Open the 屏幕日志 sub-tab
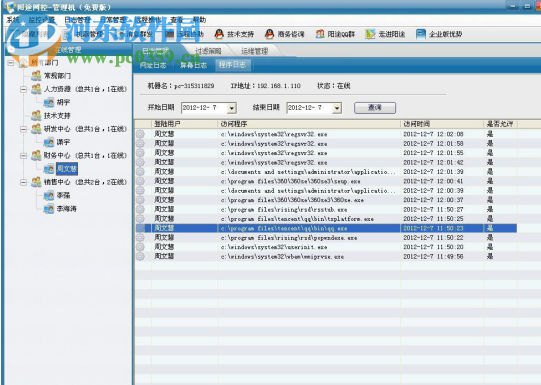Viewport: 541px width, 385px height. coord(193,65)
